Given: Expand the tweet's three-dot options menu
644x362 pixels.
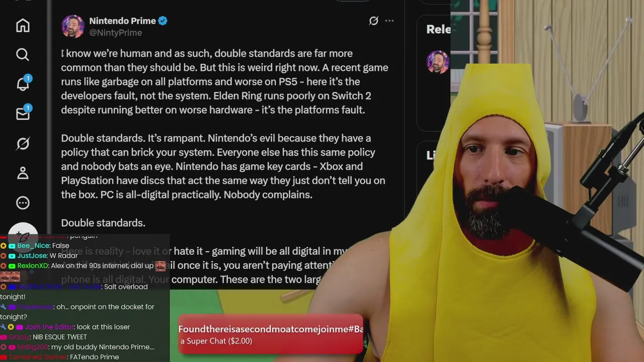Looking at the screenshot, I should pos(389,21).
